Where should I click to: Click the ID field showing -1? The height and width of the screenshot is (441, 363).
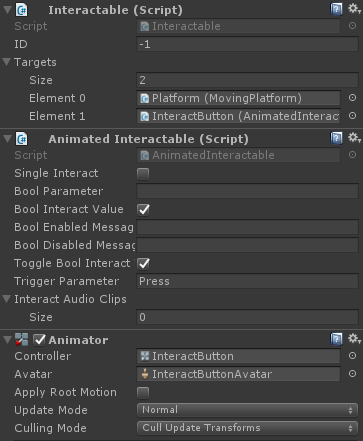[247, 44]
